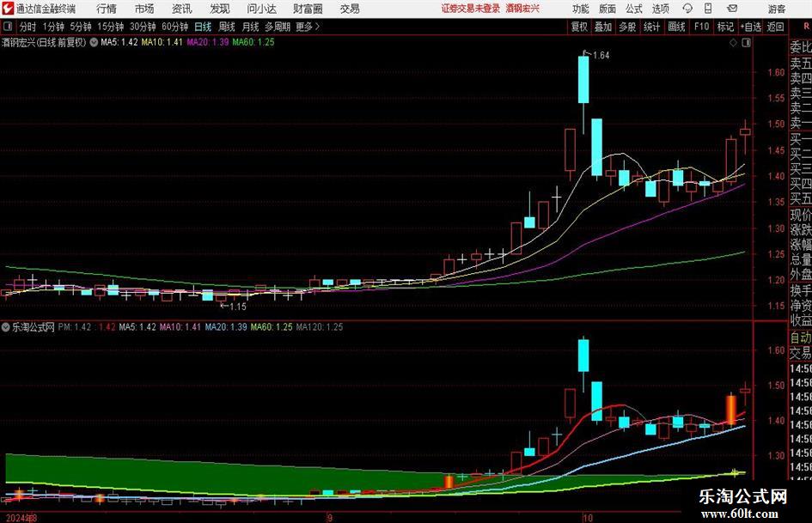Open the 交易 menu
812x523 pixels.
[x=350, y=9]
